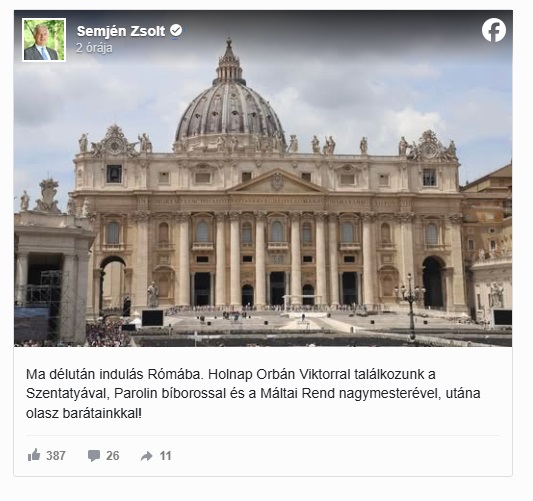Click the left clock atop the facade
Screen dimensions: 533x501
point(115,145)
